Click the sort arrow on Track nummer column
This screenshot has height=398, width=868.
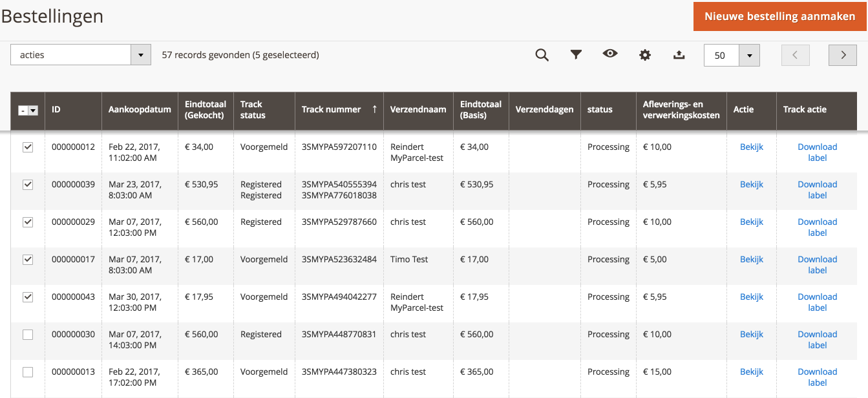tap(375, 109)
